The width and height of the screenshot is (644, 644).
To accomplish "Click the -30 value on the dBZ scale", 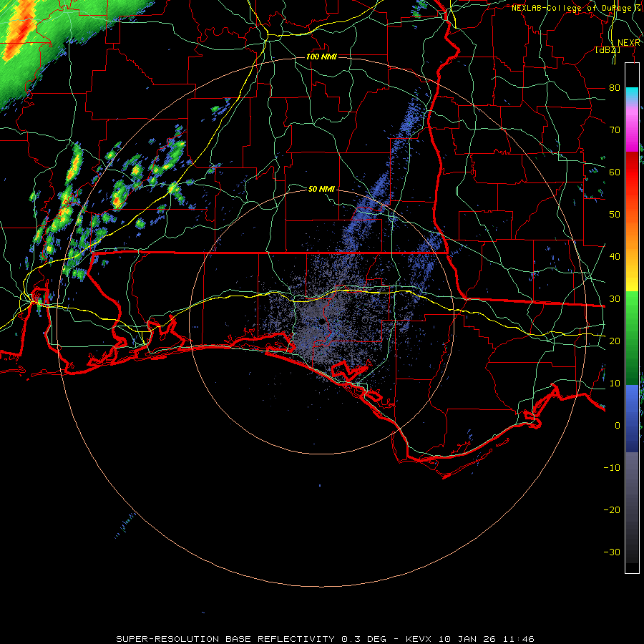I will pyautogui.click(x=612, y=552).
